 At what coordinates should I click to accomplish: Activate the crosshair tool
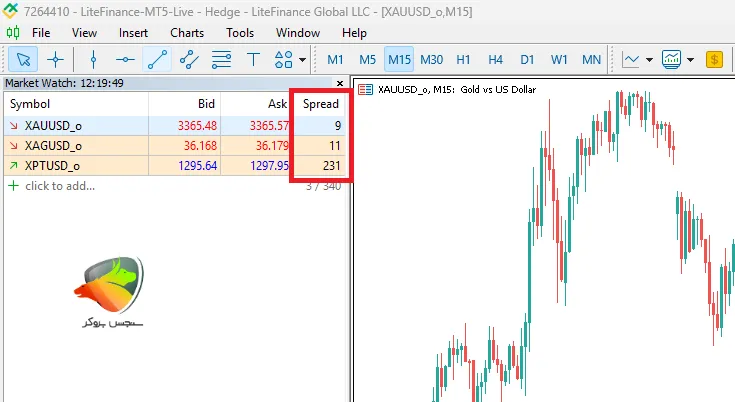pyautogui.click(x=56, y=59)
